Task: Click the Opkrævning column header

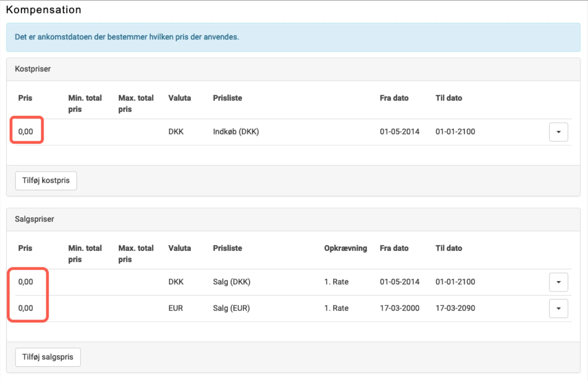Action: click(345, 248)
